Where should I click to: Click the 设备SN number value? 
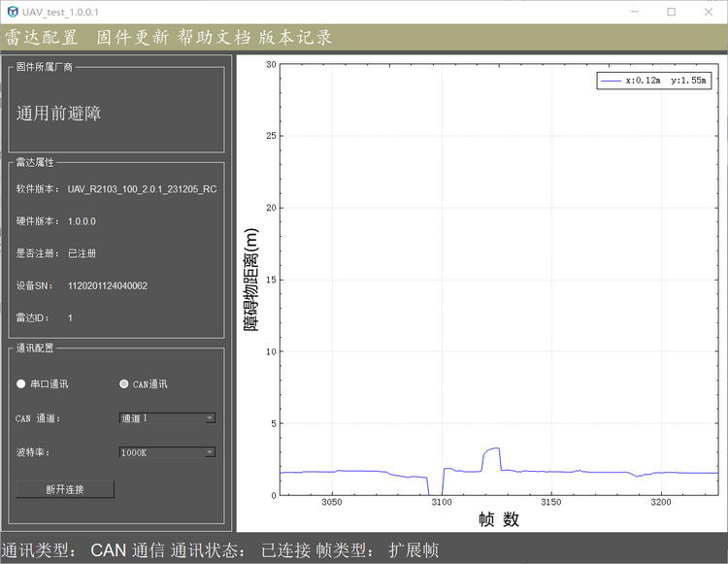tap(108, 286)
